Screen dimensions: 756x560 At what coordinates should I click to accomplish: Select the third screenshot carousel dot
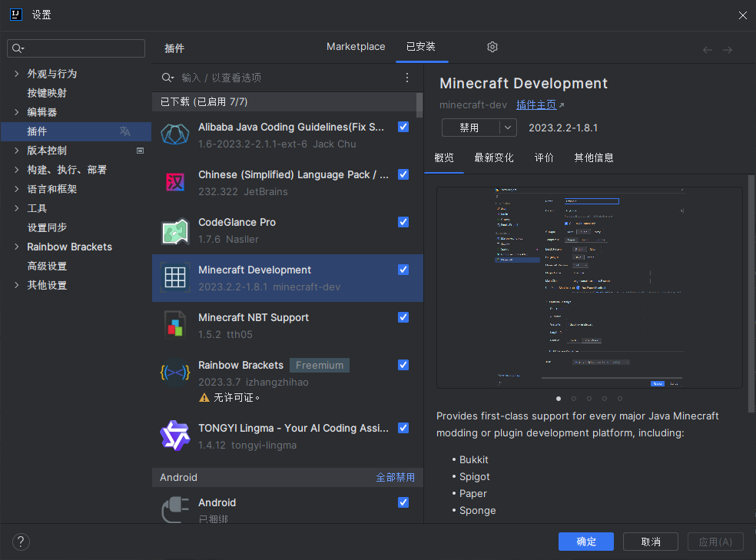[x=589, y=399]
